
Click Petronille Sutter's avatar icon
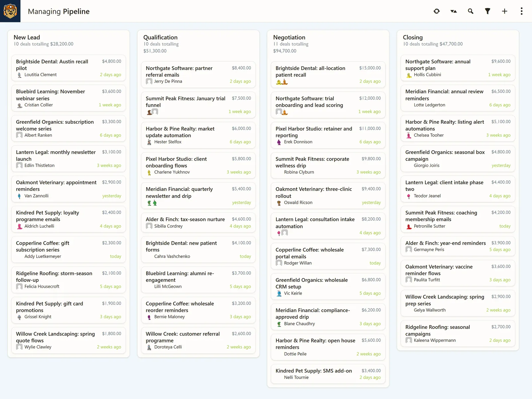tap(409, 226)
